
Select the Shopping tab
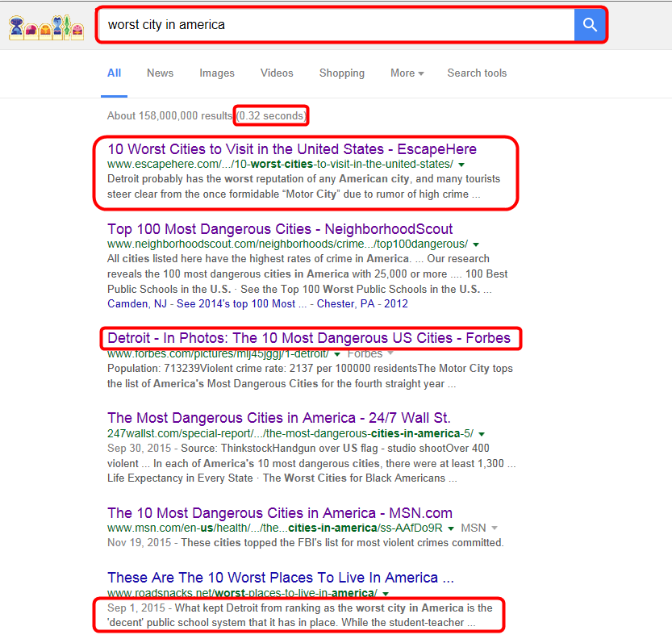[341, 73]
